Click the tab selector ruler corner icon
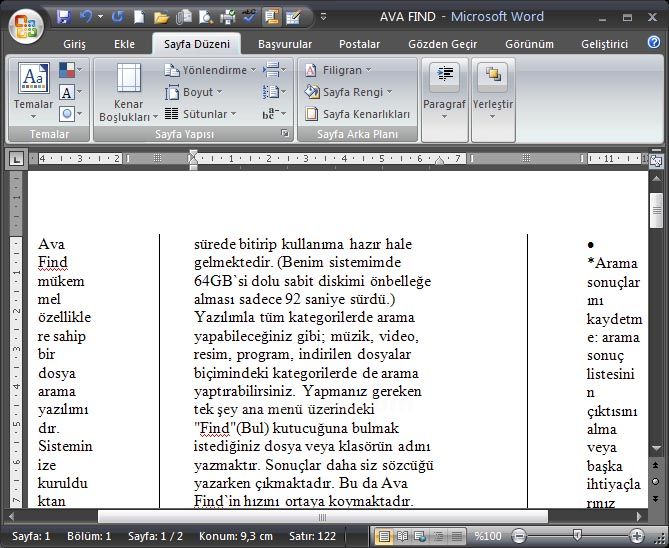This screenshot has height=548, width=669. (16, 158)
